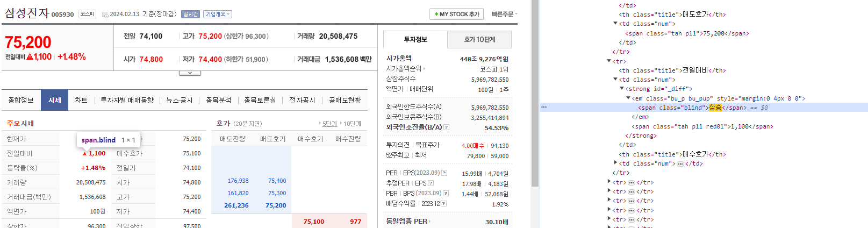The image size is (868, 228).
Task: Select the span class="blind" 상승 line
Action: 704,108
